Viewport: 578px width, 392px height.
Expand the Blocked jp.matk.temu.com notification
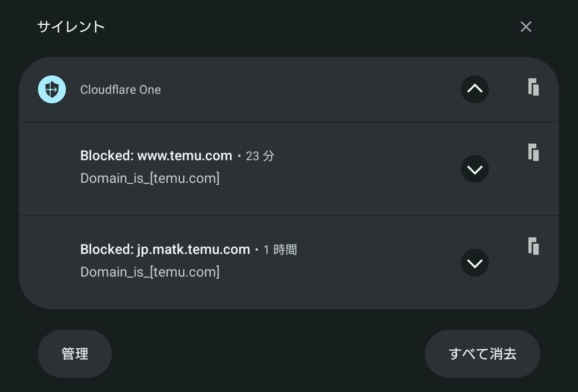(x=475, y=263)
